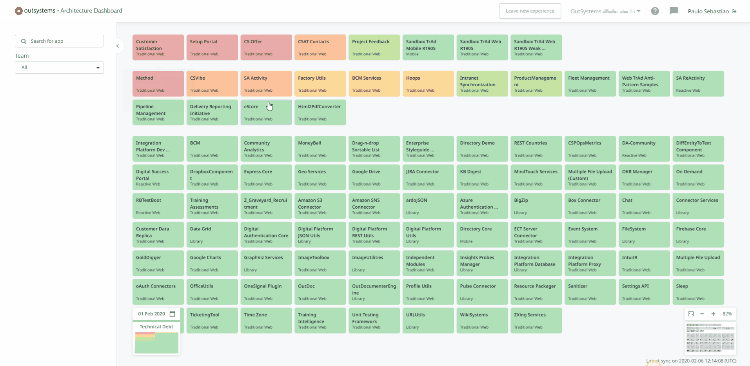Select the Technical Debt label
The height and width of the screenshot is (366, 750).
156,327
